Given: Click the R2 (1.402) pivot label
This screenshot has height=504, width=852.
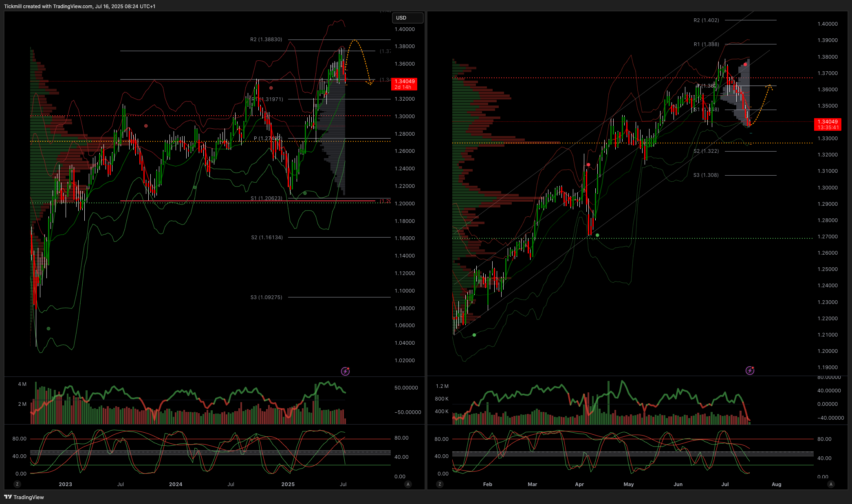Looking at the screenshot, I should coord(707,20).
